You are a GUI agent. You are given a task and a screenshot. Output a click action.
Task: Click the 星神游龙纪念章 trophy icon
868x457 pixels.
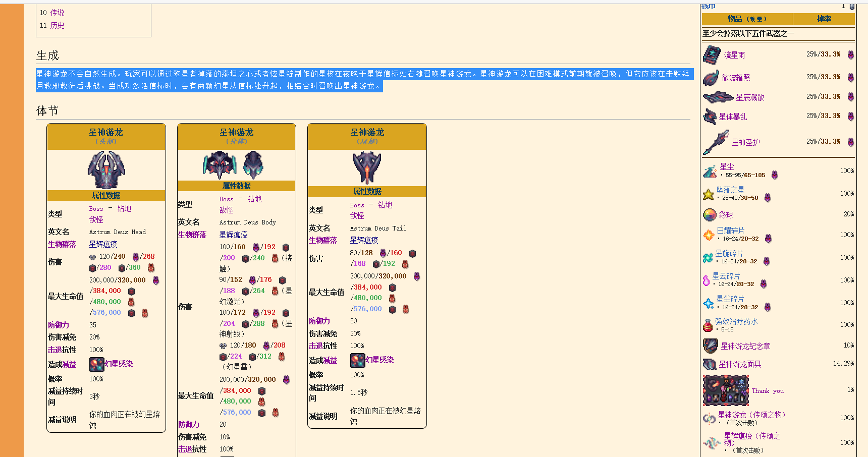click(710, 346)
